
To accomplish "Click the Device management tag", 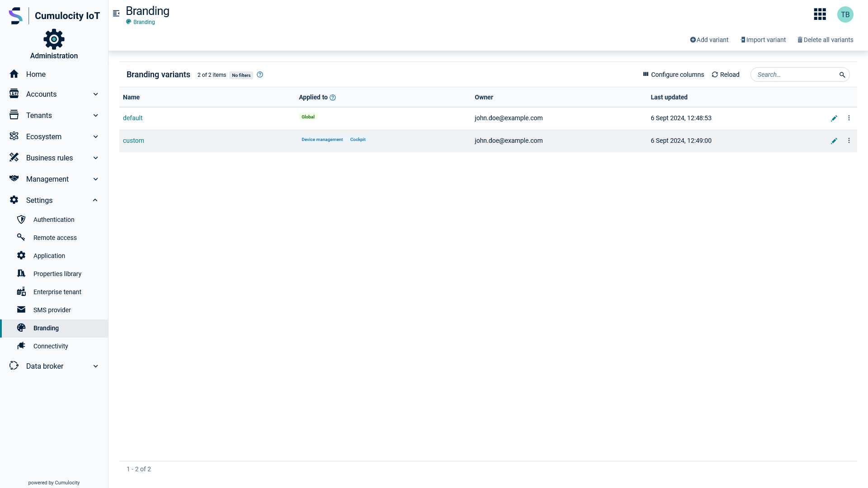I will click(322, 140).
